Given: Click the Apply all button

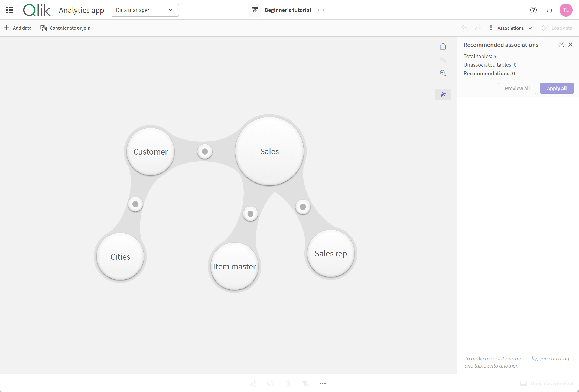Looking at the screenshot, I should click(x=557, y=88).
